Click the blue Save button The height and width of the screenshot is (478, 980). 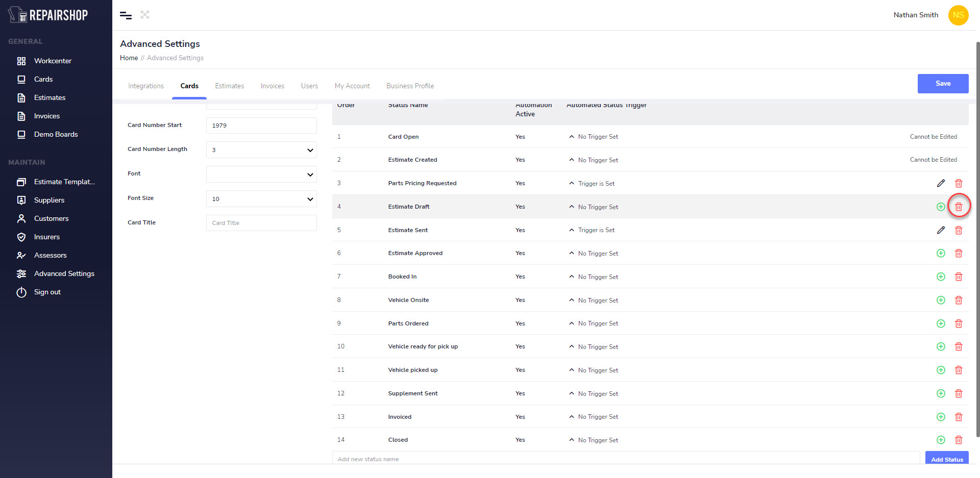(943, 84)
